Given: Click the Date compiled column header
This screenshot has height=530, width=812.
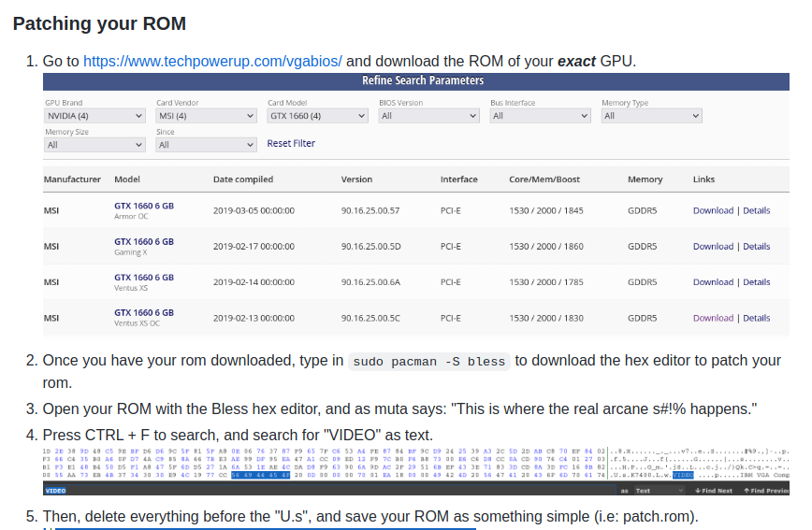Looking at the screenshot, I should point(243,179).
